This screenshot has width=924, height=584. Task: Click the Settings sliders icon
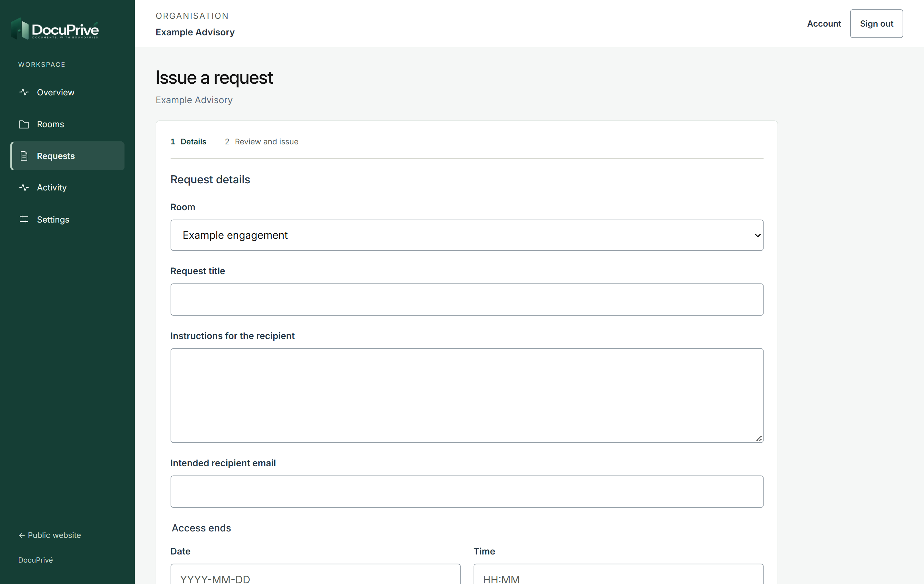pyautogui.click(x=24, y=219)
